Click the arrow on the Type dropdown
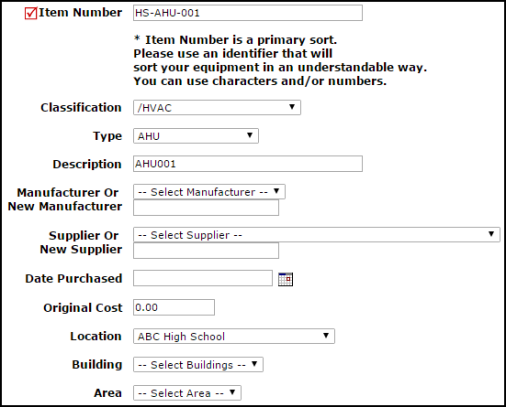The image size is (506, 407). point(249,135)
